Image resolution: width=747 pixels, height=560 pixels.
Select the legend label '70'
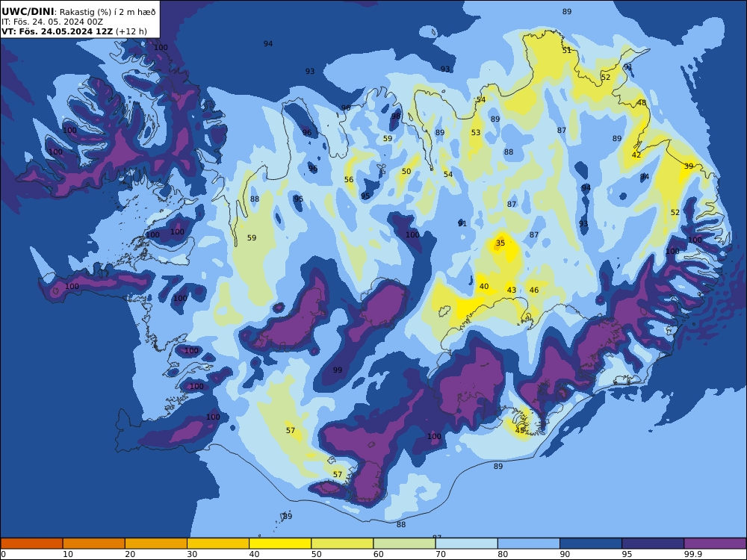pos(441,554)
